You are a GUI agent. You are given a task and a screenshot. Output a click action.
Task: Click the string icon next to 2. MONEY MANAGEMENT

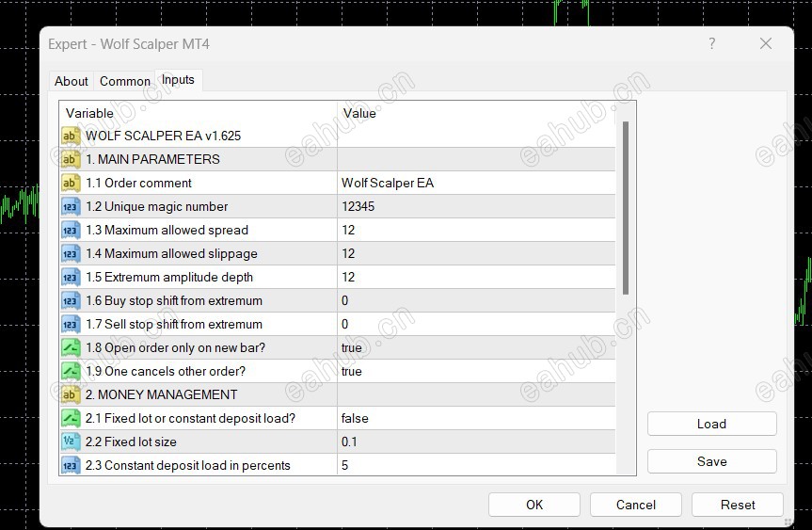(x=71, y=394)
